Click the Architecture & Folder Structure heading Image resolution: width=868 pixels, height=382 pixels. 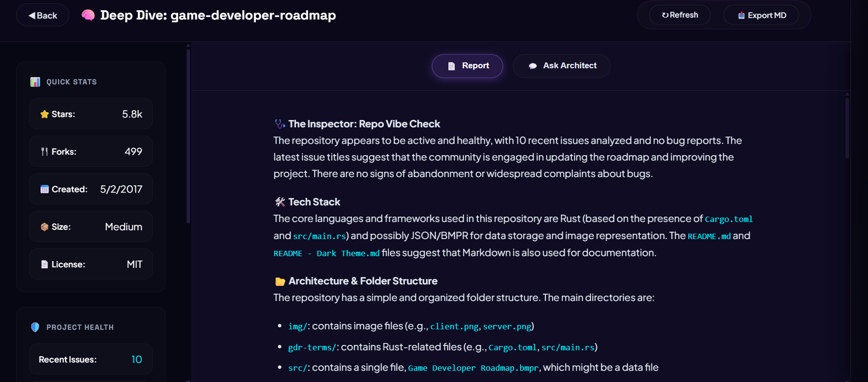pyautogui.click(x=363, y=281)
